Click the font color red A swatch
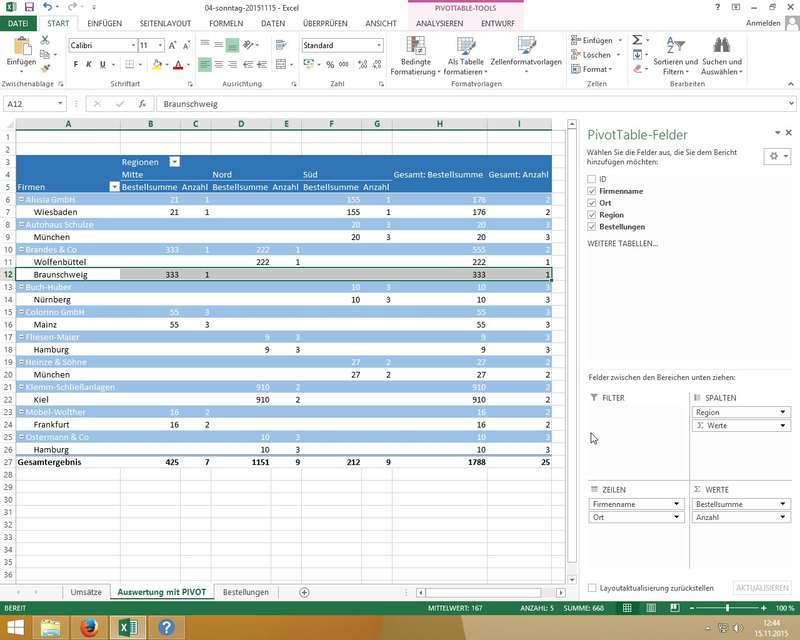 click(177, 65)
